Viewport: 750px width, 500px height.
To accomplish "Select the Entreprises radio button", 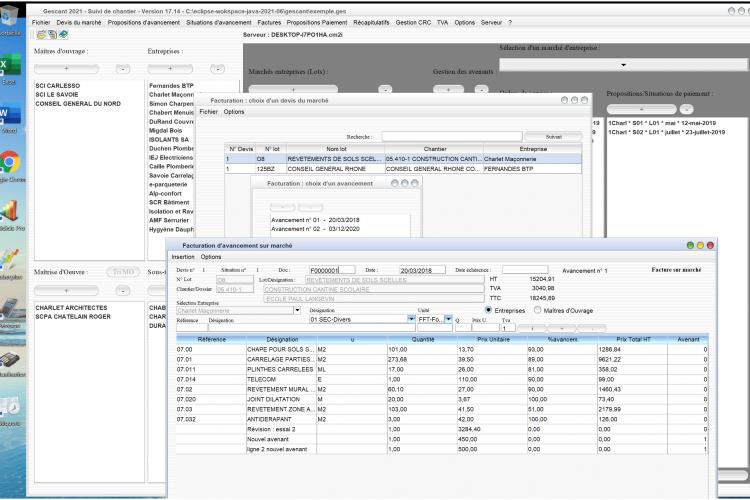I will click(x=488, y=310).
